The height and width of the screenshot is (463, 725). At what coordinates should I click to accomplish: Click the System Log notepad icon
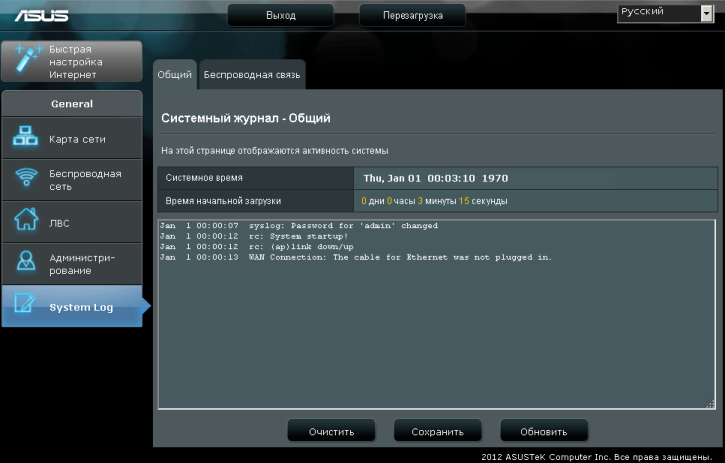(25, 306)
